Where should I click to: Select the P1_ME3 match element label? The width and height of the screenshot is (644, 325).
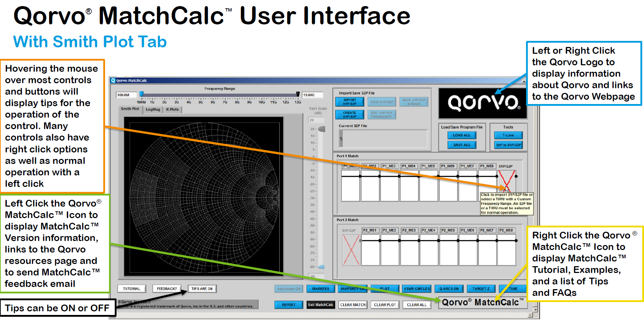coord(389,166)
